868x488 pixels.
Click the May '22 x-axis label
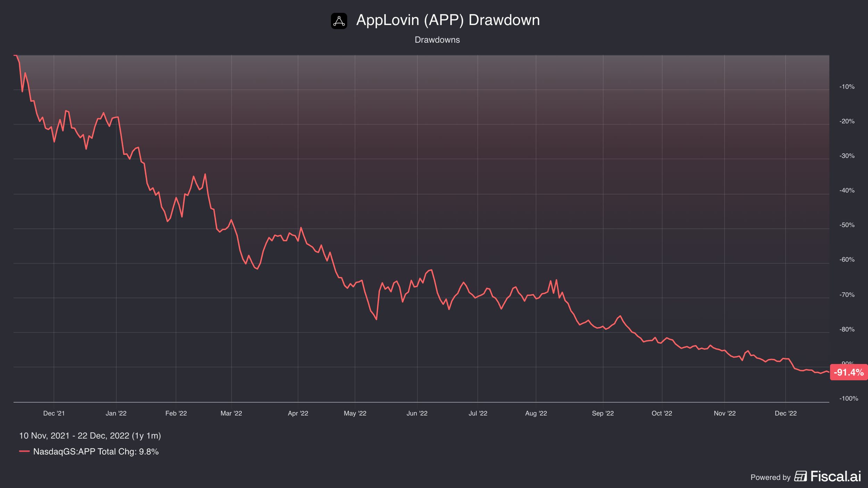[x=355, y=413]
